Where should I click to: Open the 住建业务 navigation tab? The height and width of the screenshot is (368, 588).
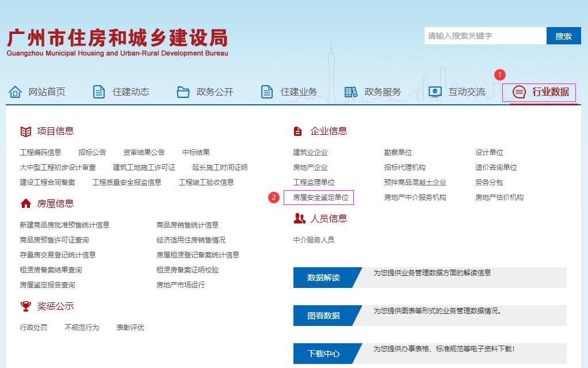click(x=299, y=92)
